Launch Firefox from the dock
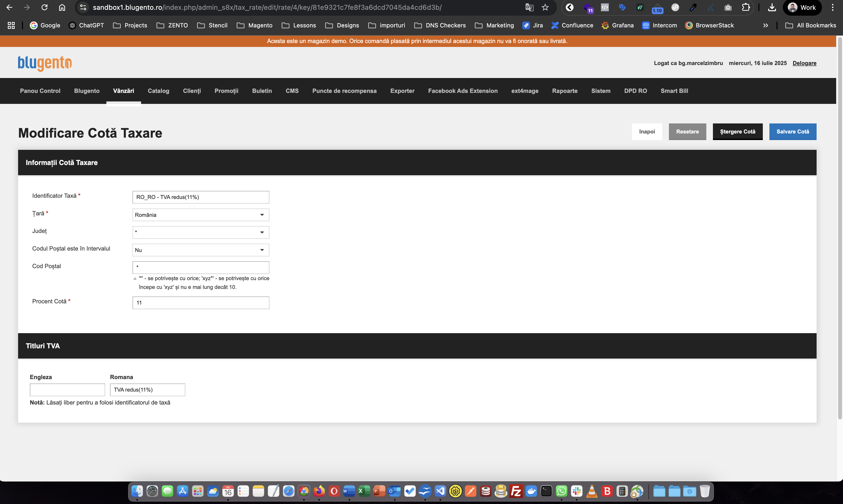Screen dimensions: 843x504 [x=319, y=491]
